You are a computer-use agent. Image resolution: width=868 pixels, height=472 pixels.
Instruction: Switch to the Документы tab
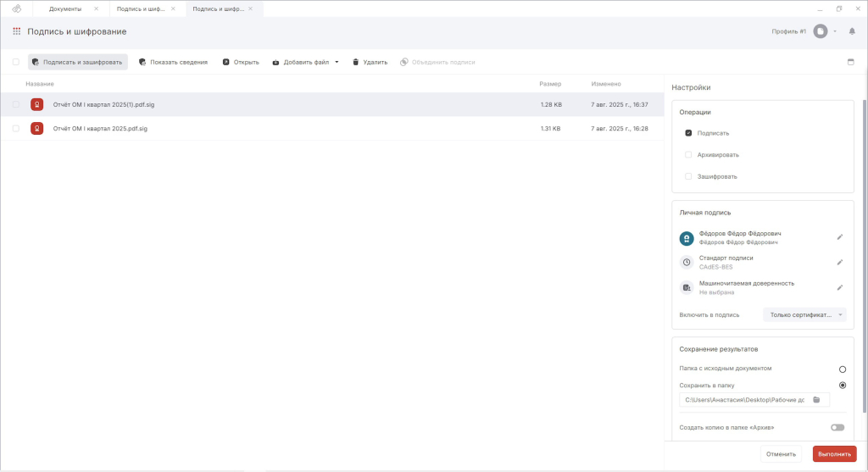click(x=65, y=8)
